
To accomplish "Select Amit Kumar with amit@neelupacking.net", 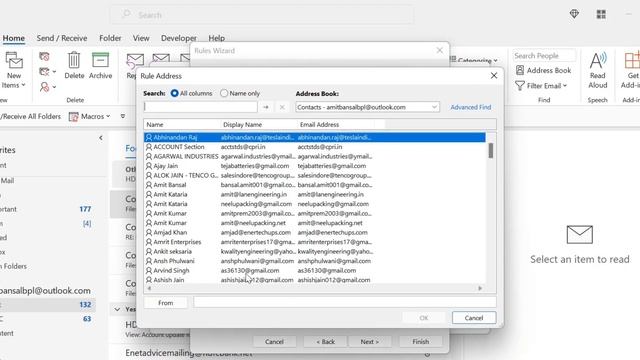I will tap(315, 223).
